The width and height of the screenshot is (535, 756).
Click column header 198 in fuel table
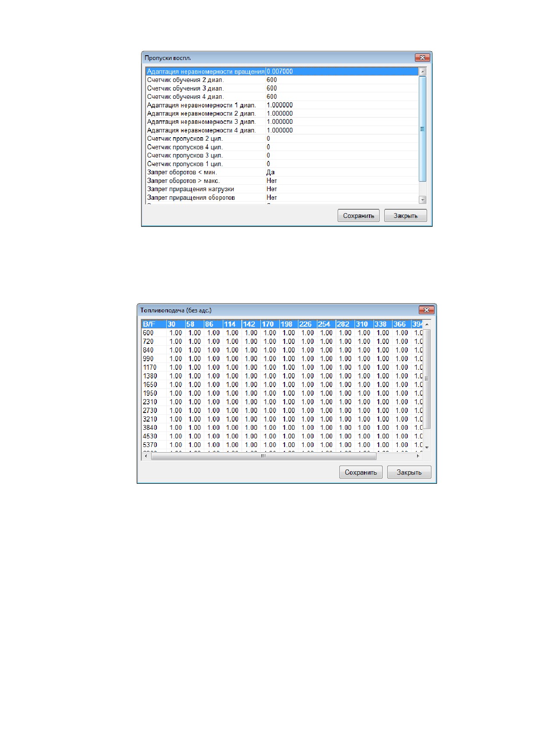(289, 324)
